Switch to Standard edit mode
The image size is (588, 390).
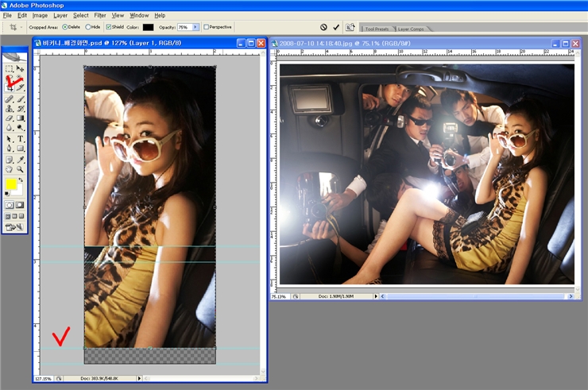(x=10, y=205)
